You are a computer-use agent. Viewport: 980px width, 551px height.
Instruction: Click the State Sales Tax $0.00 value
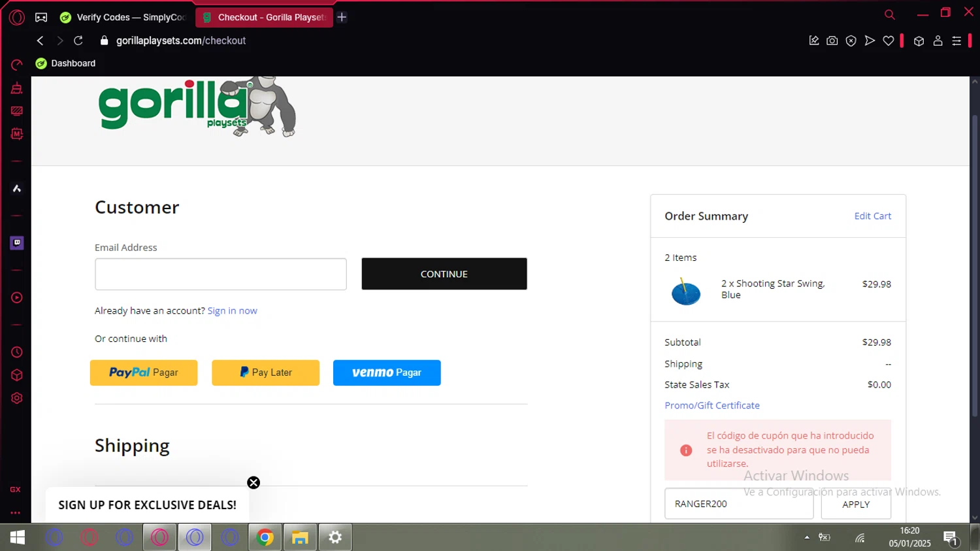pos(879,385)
